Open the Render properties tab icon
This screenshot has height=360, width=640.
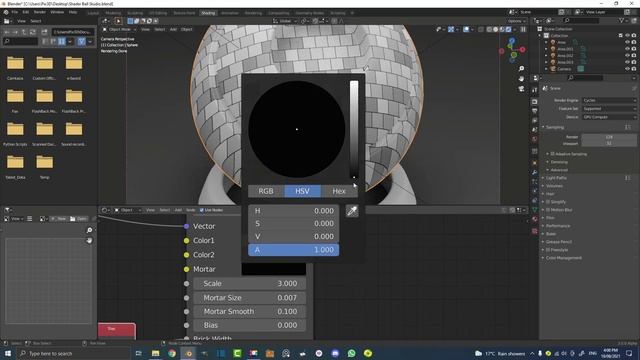click(535, 101)
